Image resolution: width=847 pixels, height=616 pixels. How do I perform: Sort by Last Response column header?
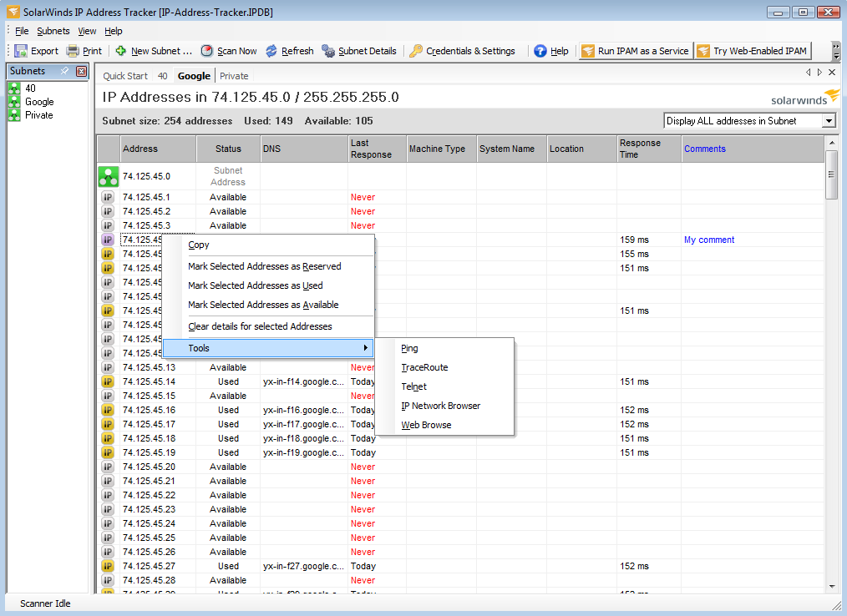point(377,149)
